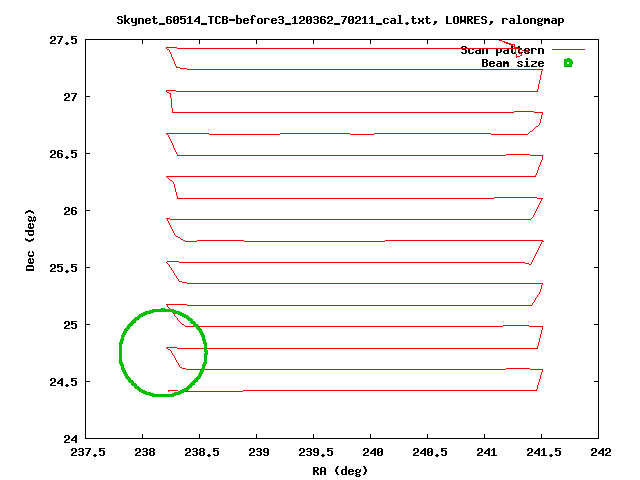Click the 25.5 Dec axis tick label

[63, 268]
